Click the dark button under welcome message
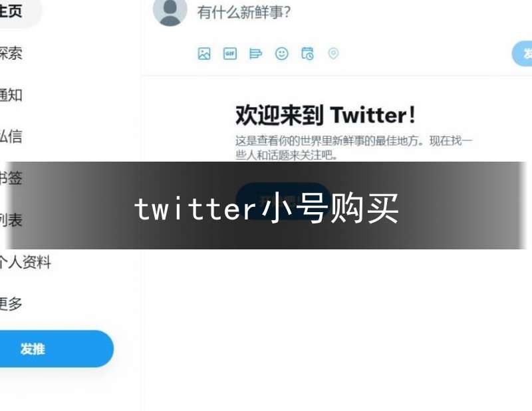The width and height of the screenshot is (532, 411). tap(283, 201)
